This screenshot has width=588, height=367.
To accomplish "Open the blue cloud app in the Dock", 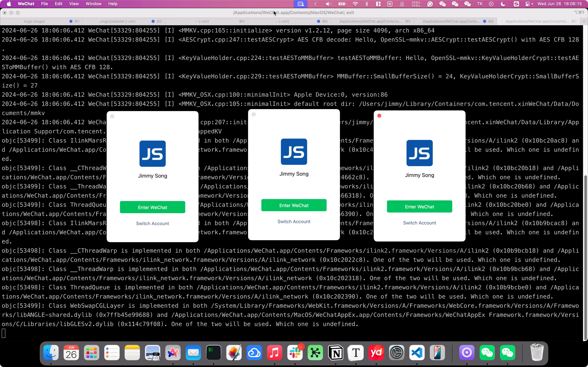I will point(254,353).
